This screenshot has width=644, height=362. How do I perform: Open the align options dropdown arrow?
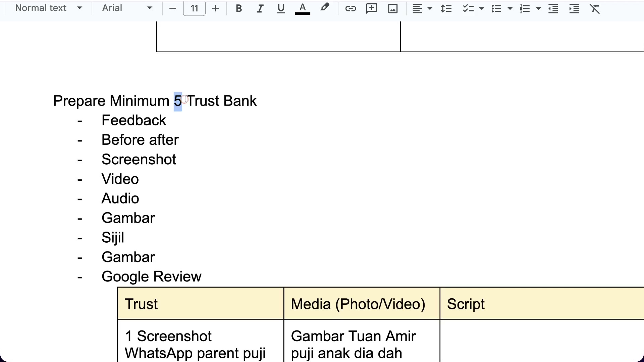430,8
